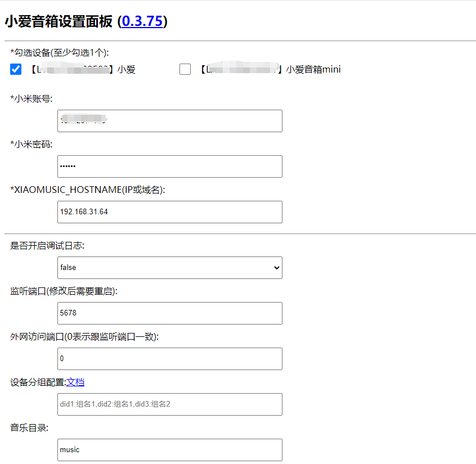Open the 文档 link for device grouping
The image size is (476, 464).
tap(75, 382)
